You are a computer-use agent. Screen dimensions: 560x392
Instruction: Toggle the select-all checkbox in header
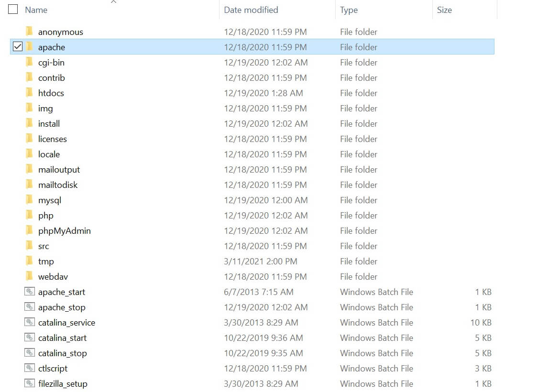tap(13, 10)
